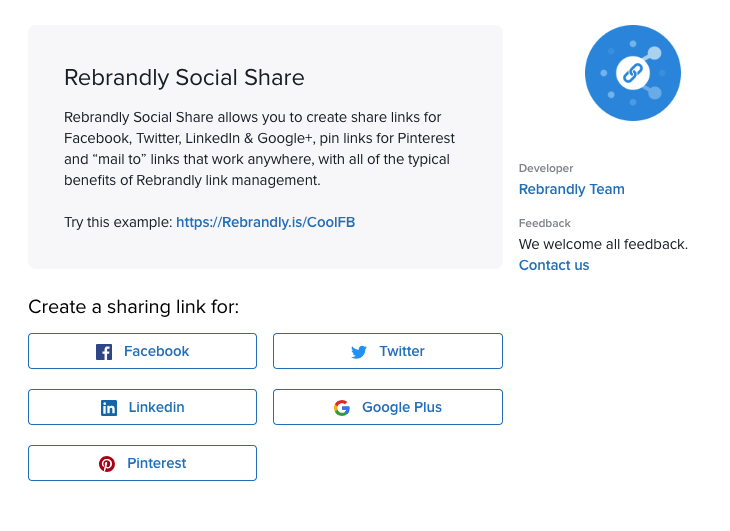Viewport: 730px width, 531px height.
Task: Select the Pinterest sharing button label
Action: coord(156,463)
